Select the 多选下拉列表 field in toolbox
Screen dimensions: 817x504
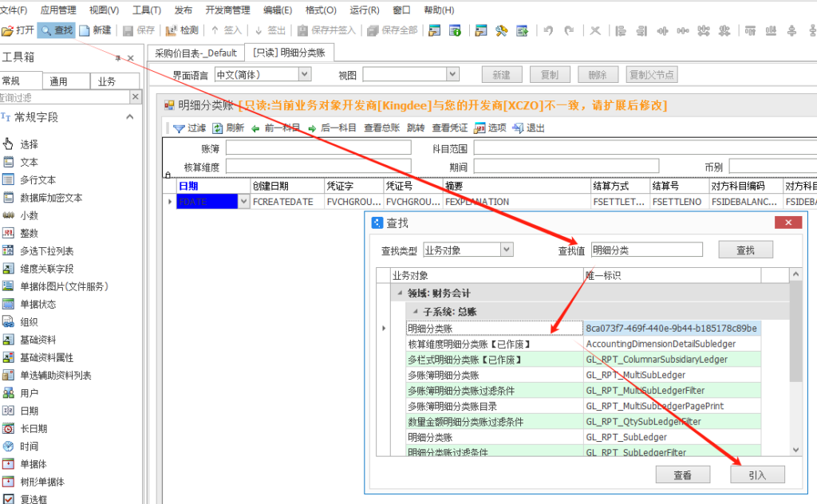pyautogui.click(x=9, y=250)
